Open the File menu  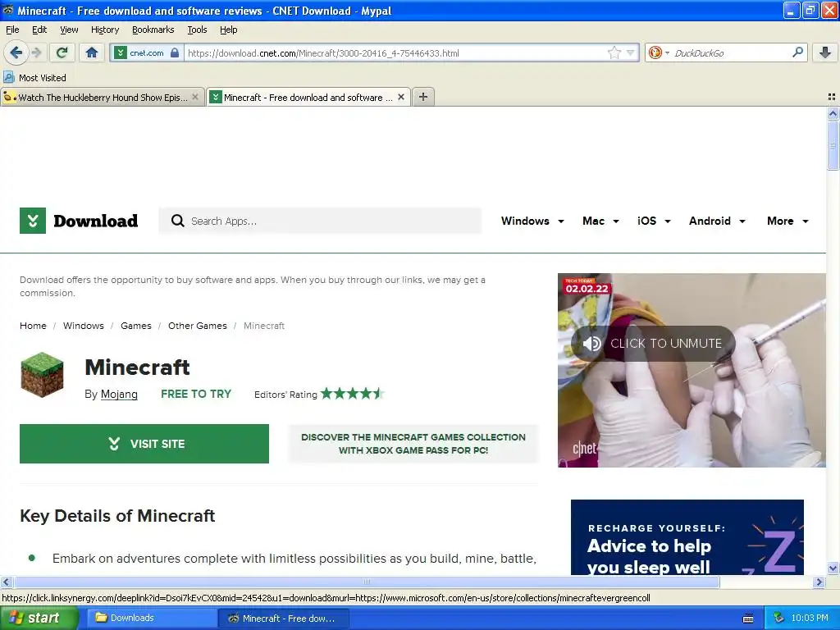[12, 30]
